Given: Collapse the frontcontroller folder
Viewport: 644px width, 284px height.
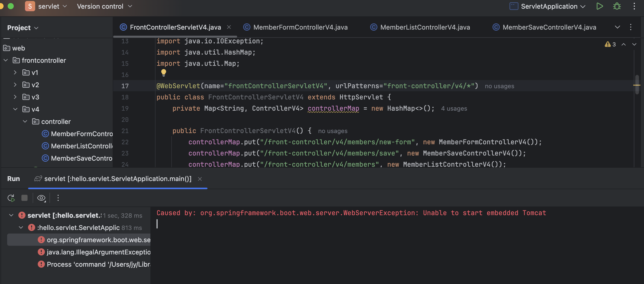Looking at the screenshot, I should (x=6, y=60).
